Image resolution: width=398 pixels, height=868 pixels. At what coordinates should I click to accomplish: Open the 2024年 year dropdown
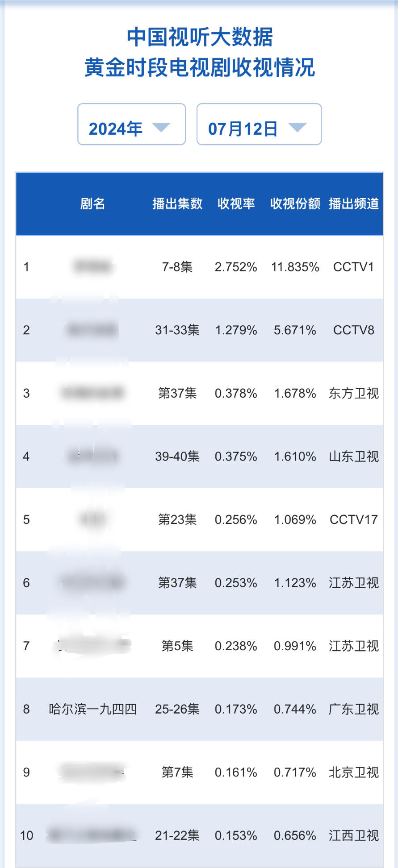(x=131, y=125)
